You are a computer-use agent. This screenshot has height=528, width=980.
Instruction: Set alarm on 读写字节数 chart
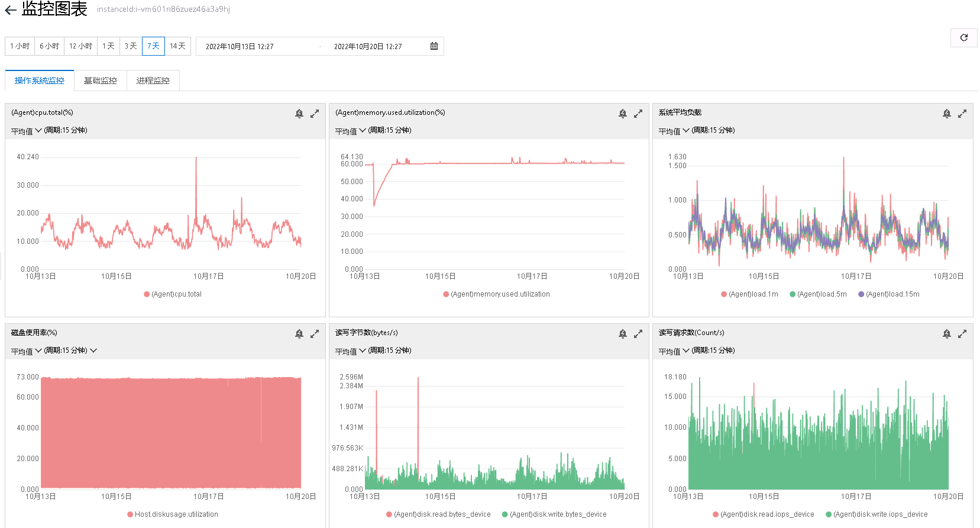(x=623, y=334)
